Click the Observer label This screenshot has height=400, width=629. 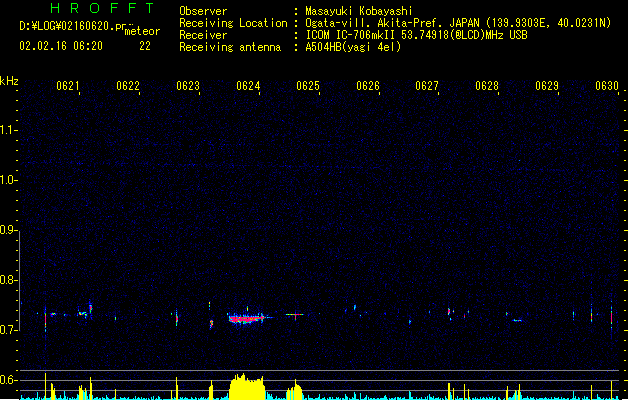click(x=203, y=11)
